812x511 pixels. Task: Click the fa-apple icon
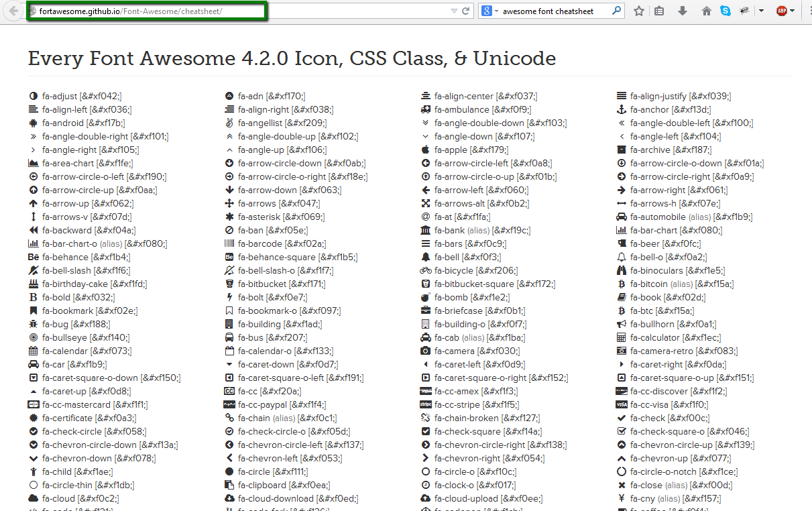424,150
